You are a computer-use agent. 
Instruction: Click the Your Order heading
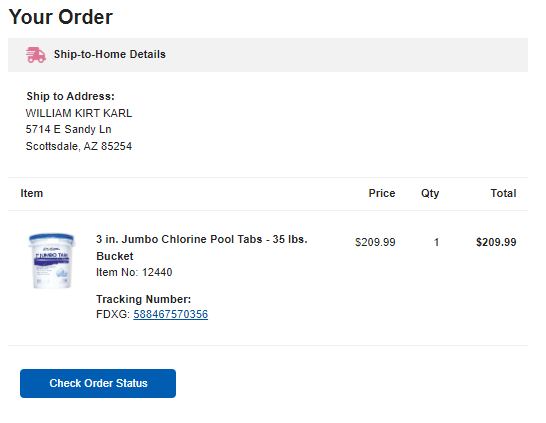[61, 17]
